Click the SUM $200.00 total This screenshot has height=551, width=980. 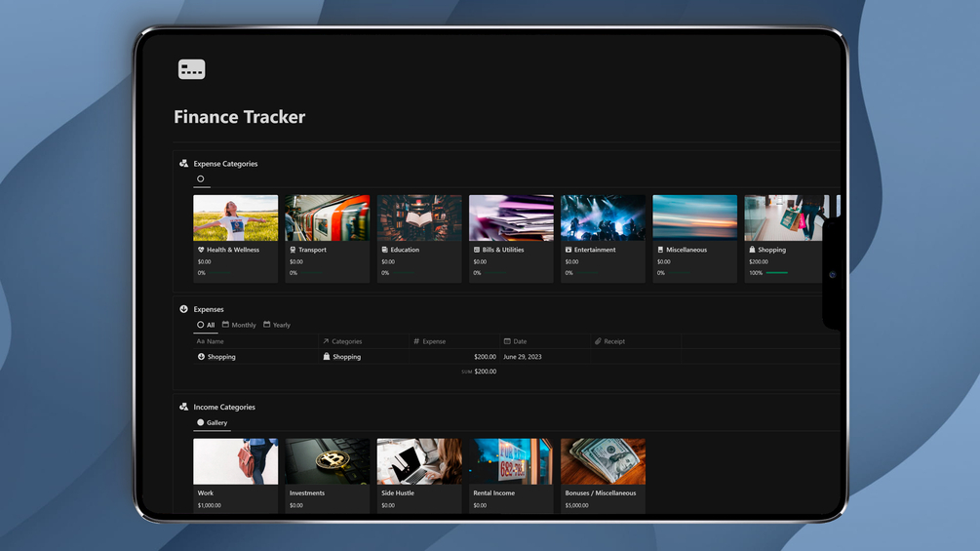tap(479, 372)
